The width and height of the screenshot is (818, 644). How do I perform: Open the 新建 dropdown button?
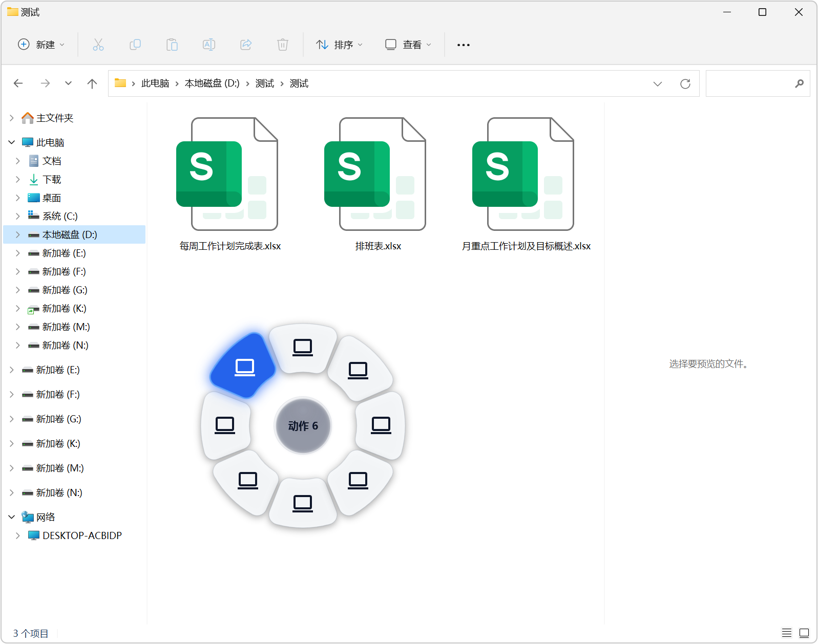pyautogui.click(x=41, y=45)
